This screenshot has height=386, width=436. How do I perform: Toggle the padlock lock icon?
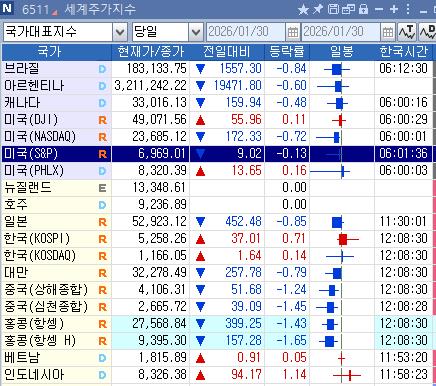coord(363,9)
